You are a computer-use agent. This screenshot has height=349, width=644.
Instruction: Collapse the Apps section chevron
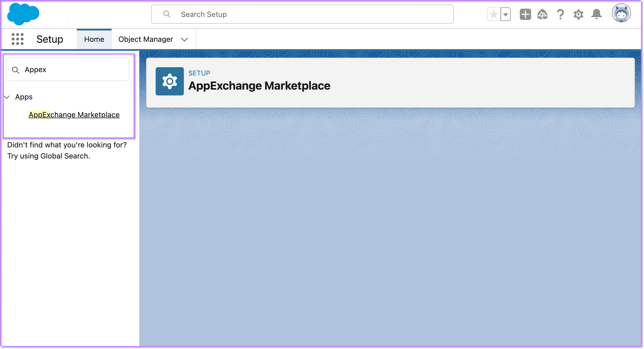(x=7, y=97)
